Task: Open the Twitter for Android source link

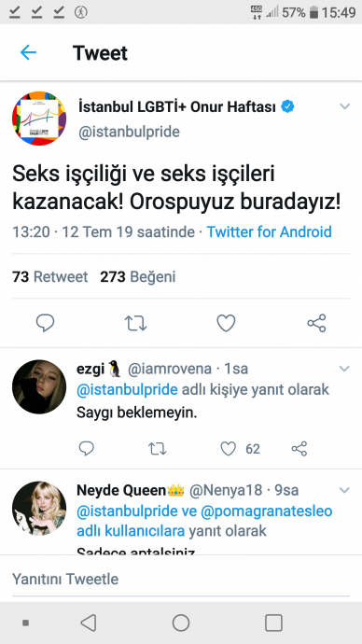Action: tap(269, 232)
